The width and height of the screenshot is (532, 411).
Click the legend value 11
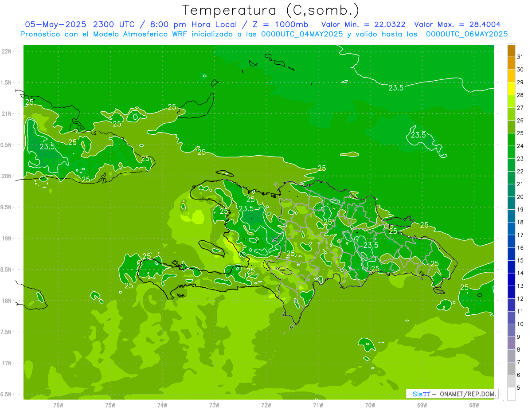[520, 311]
